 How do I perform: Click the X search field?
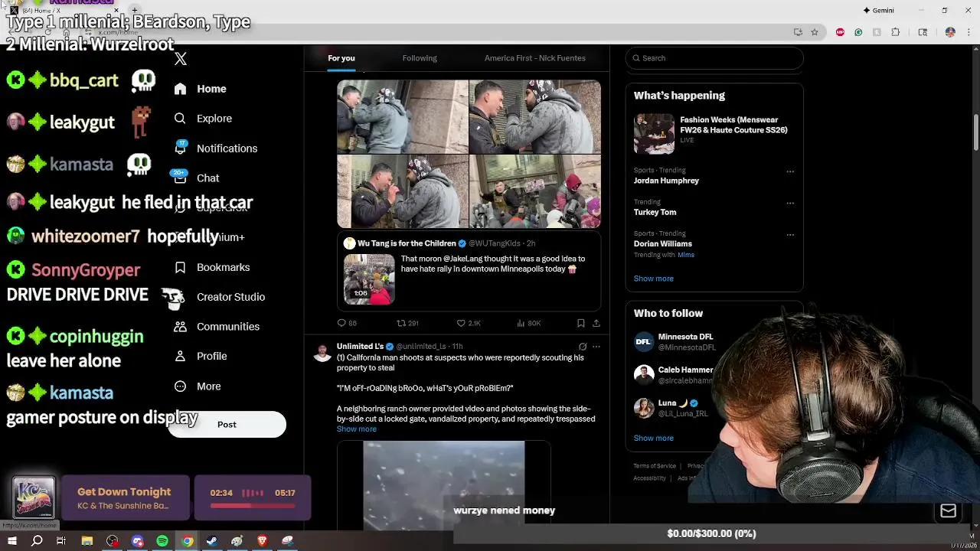[x=714, y=58]
